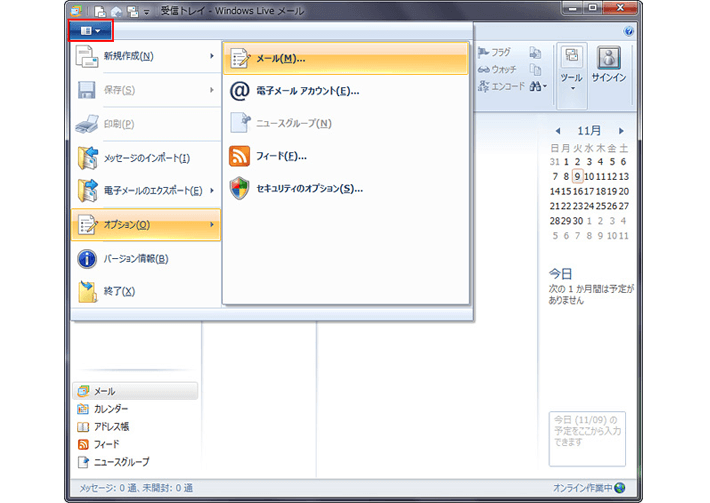This screenshot has height=503, width=710.
Task: Select day 9 in the November calendar
Action: coord(577,177)
